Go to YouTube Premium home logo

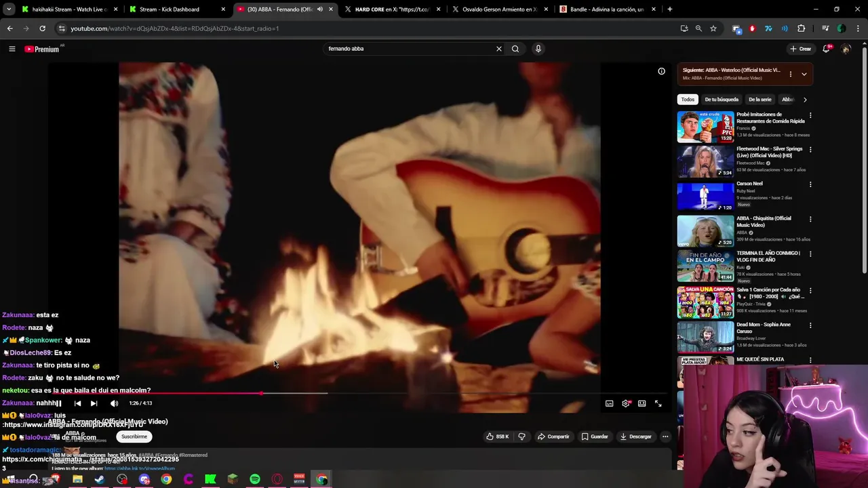[42, 49]
